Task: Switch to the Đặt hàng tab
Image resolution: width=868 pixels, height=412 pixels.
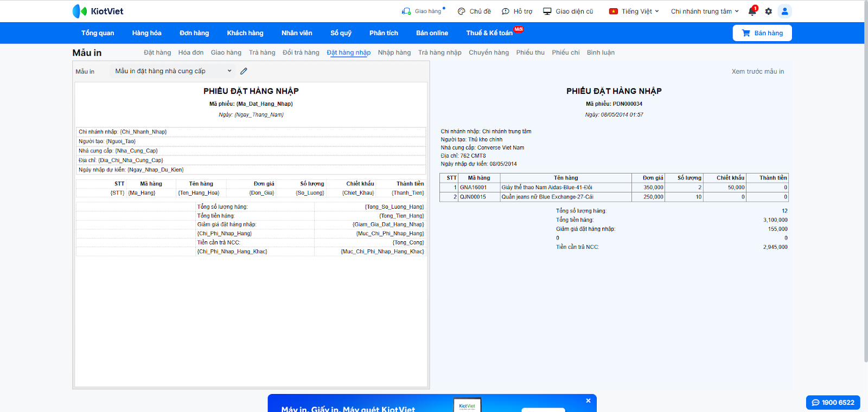Action: click(157, 53)
